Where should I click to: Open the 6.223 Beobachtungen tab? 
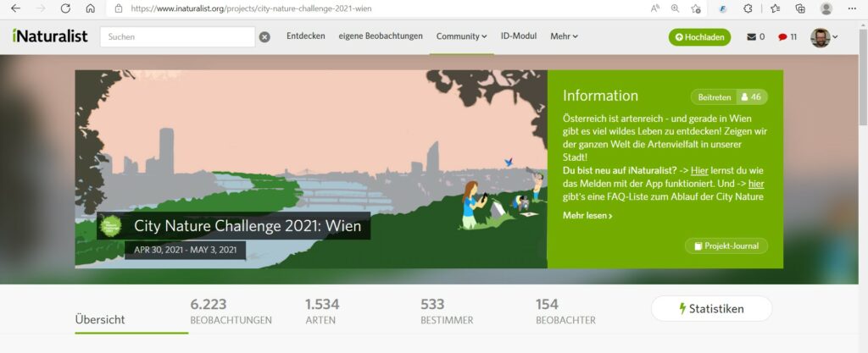pos(231,312)
